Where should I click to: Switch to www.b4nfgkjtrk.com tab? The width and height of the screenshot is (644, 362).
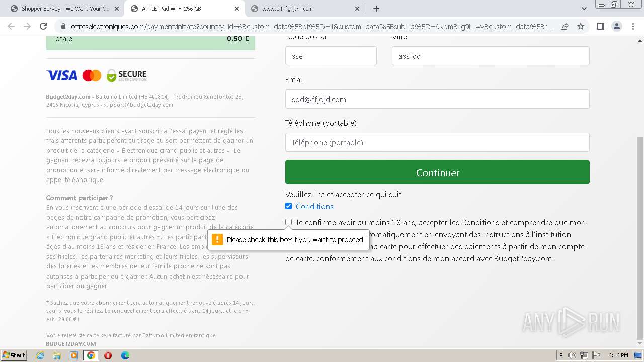(305, 9)
